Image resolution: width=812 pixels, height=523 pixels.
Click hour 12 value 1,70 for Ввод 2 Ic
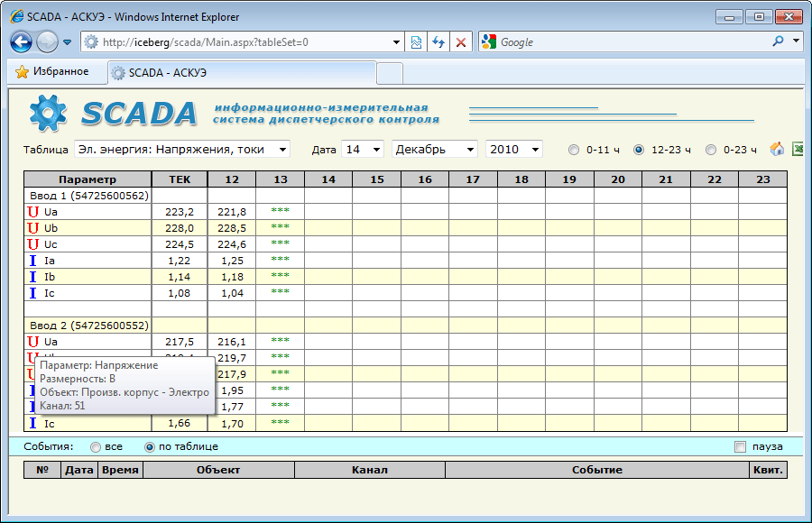pos(232,424)
